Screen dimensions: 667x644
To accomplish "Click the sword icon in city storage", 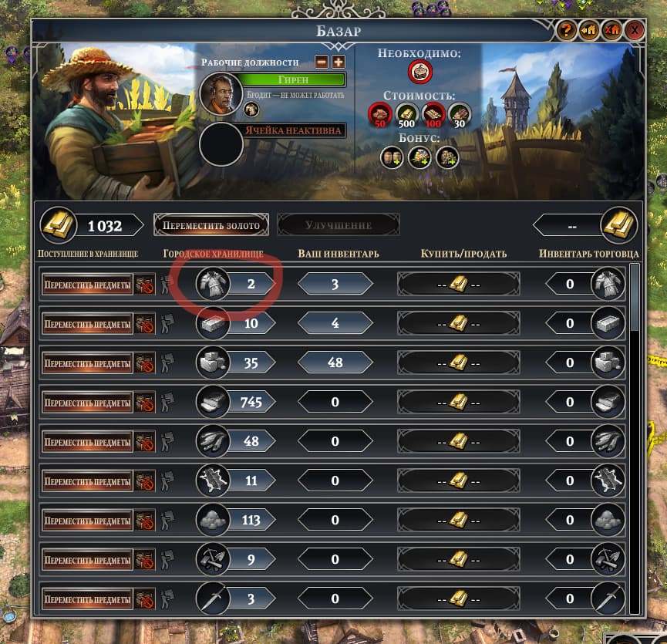I will coord(213,598).
